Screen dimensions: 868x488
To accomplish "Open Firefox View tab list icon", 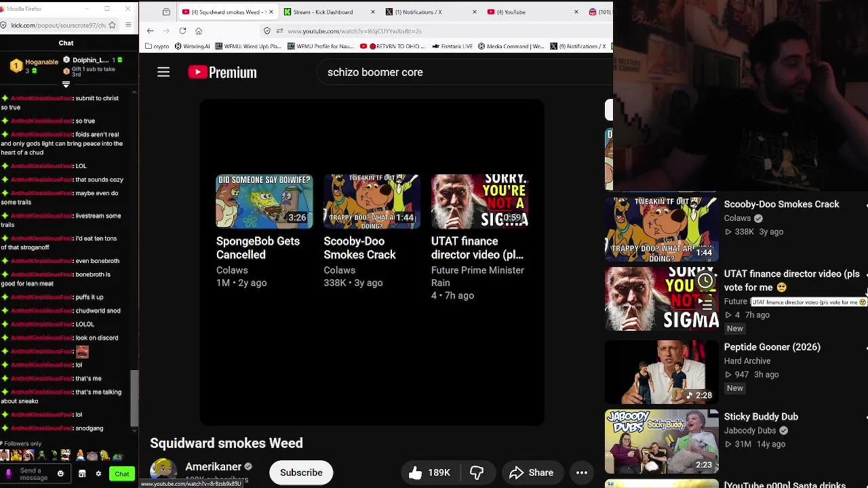I will (x=166, y=12).
